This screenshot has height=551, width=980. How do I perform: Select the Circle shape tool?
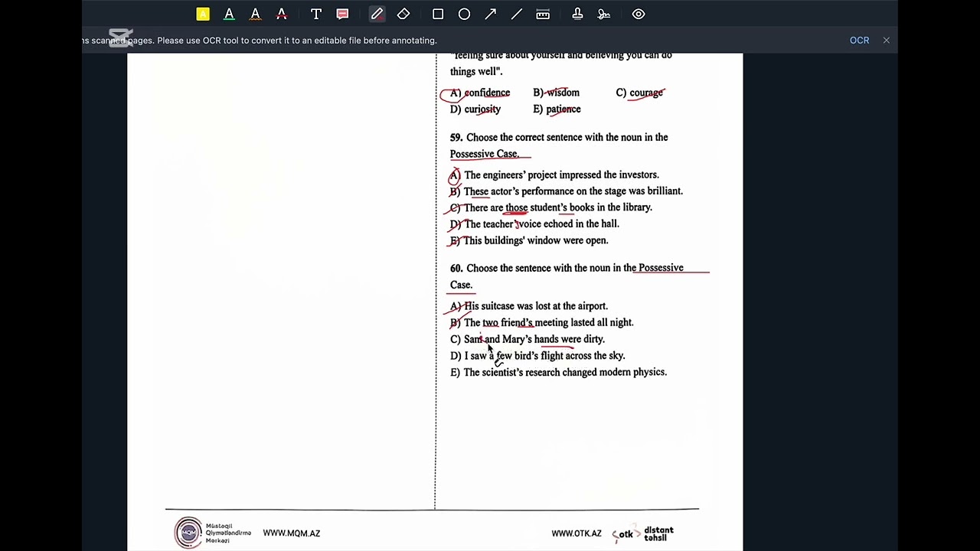464,14
